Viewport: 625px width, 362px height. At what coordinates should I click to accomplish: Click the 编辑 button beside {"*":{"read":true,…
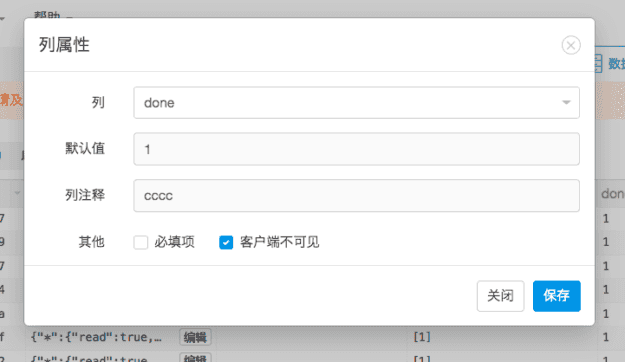click(195, 337)
